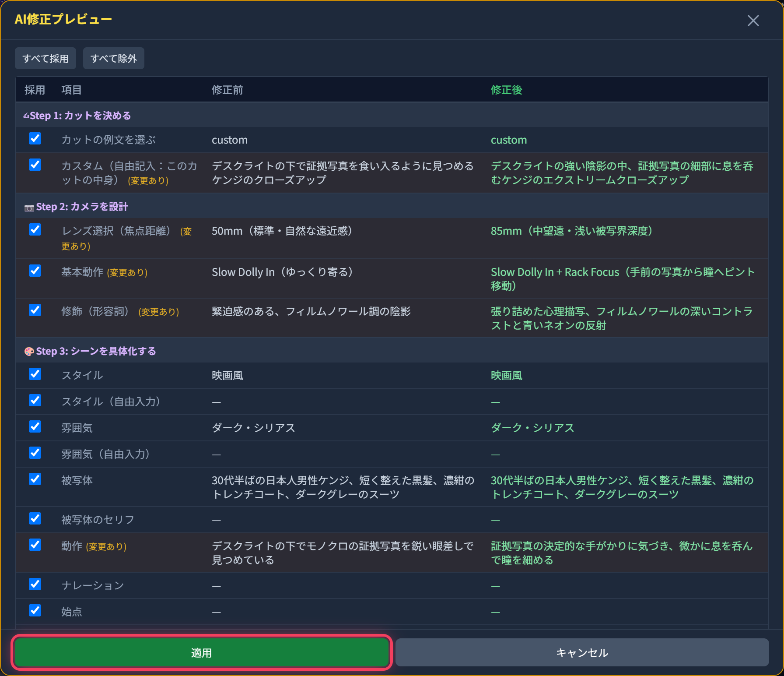Image resolution: width=784 pixels, height=676 pixels.
Task: Click the Step 2: カメラを設計 section heading
Action: [82, 207]
